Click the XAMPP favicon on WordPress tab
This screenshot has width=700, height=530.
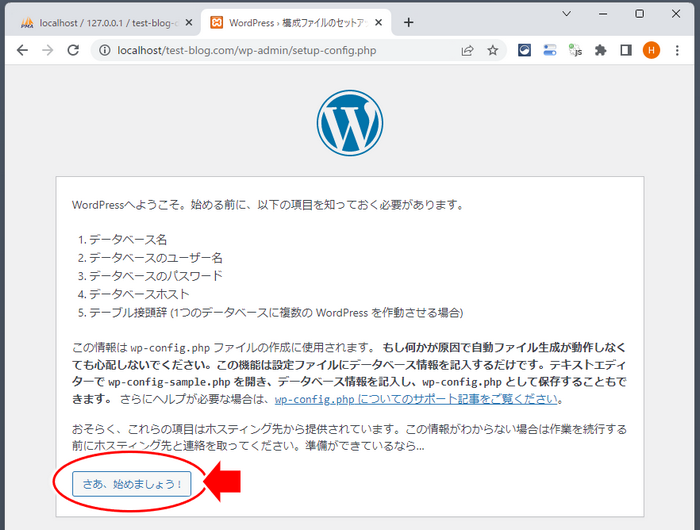217,22
